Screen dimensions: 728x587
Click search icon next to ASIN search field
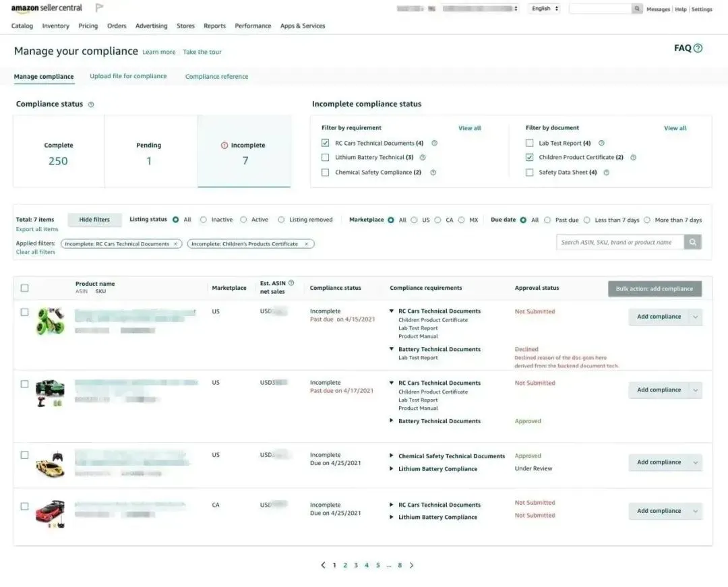pyautogui.click(x=692, y=242)
